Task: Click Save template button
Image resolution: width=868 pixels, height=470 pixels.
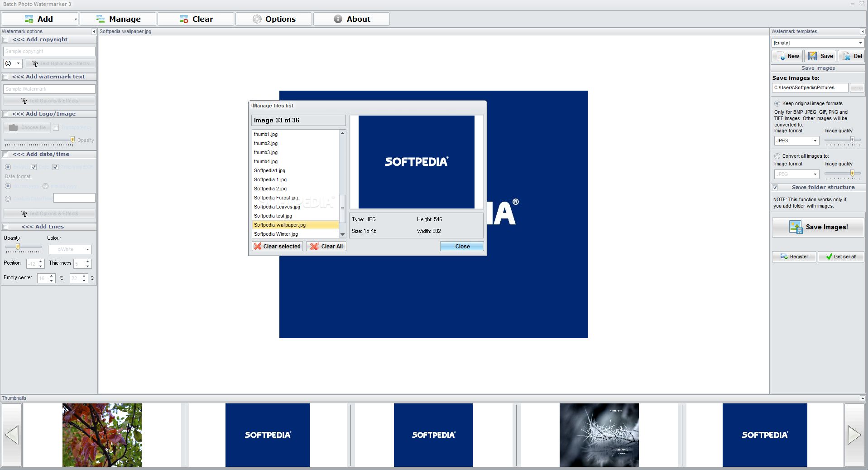Action: (x=820, y=56)
